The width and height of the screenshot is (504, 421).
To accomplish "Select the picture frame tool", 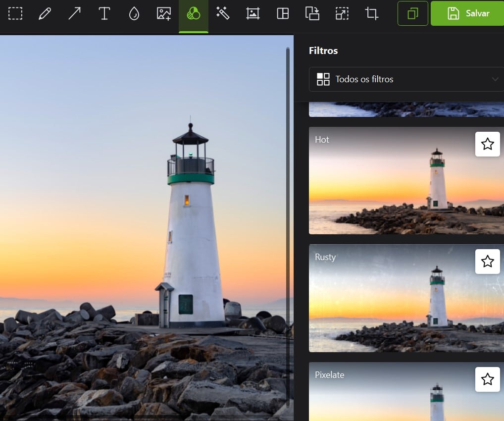I will [x=253, y=13].
